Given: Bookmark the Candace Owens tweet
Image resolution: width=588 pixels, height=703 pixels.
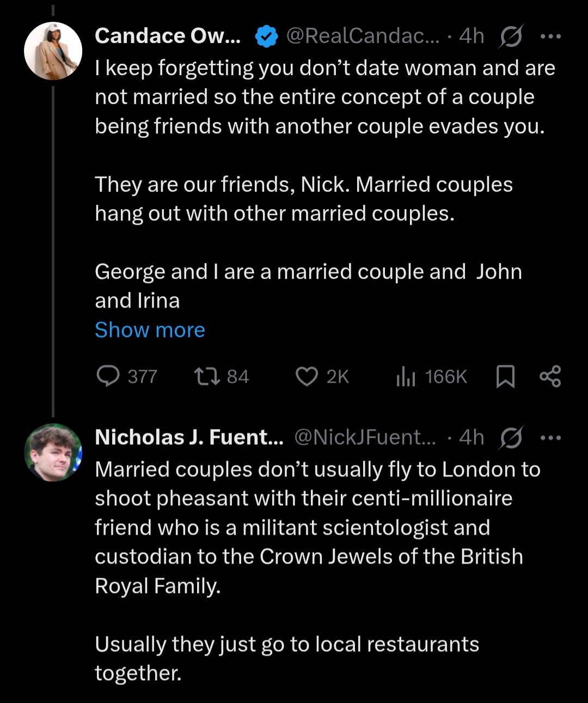Looking at the screenshot, I should tap(505, 376).
